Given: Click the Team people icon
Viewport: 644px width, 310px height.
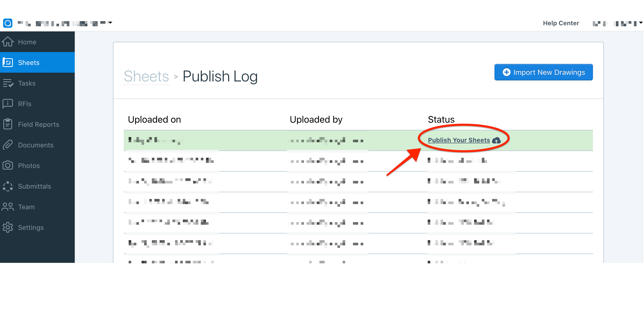Looking at the screenshot, I should tap(8, 207).
